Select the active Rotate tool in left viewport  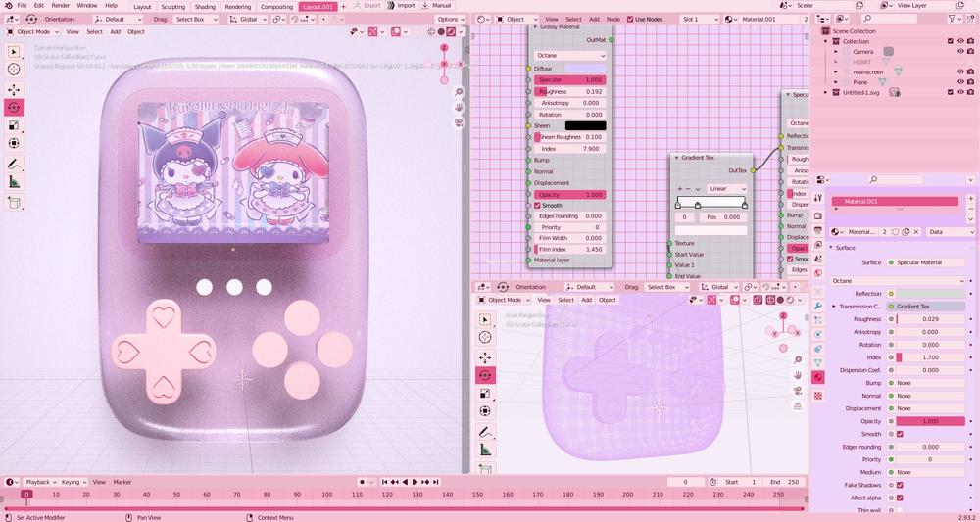coord(14,108)
